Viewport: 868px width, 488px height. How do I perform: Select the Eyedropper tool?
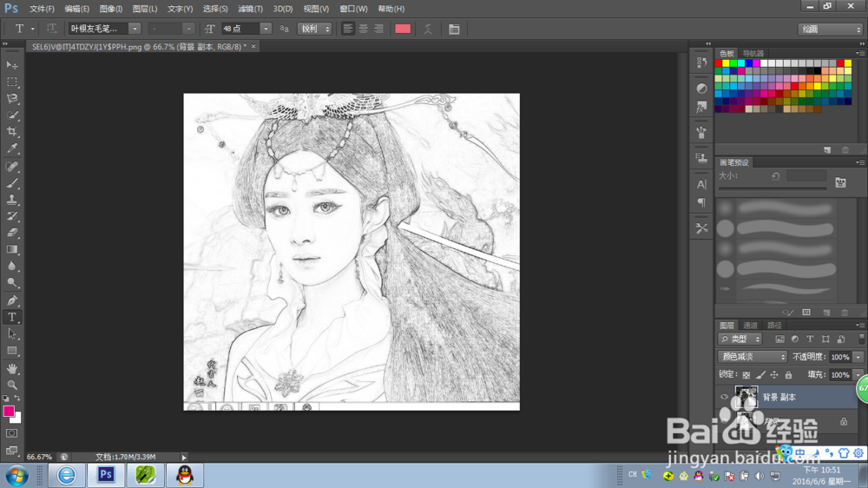coord(11,148)
